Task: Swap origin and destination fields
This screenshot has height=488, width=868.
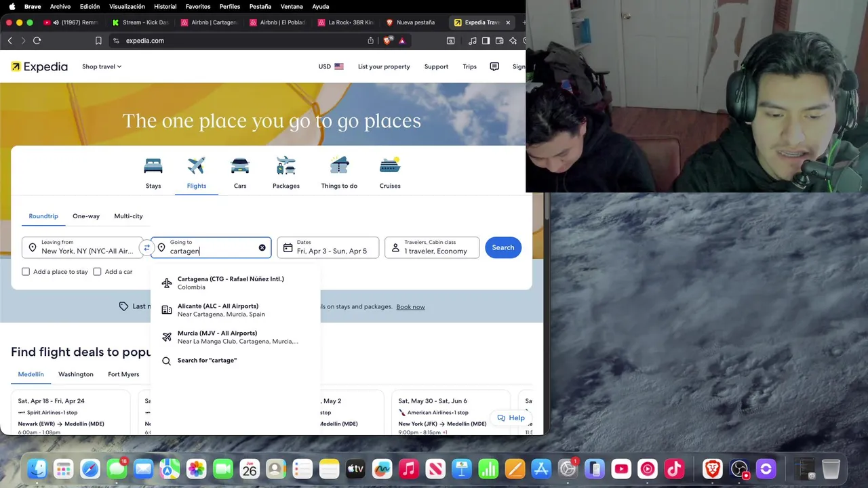Action: [146, 247]
